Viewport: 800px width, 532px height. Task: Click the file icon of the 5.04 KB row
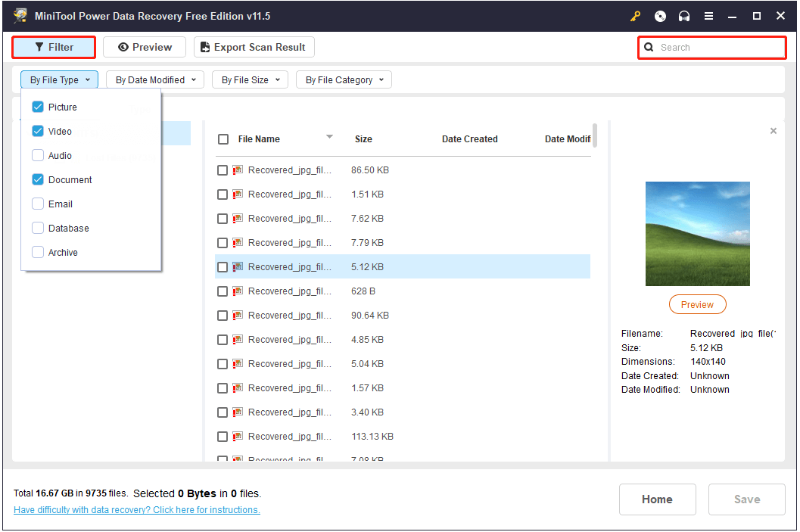tap(238, 364)
